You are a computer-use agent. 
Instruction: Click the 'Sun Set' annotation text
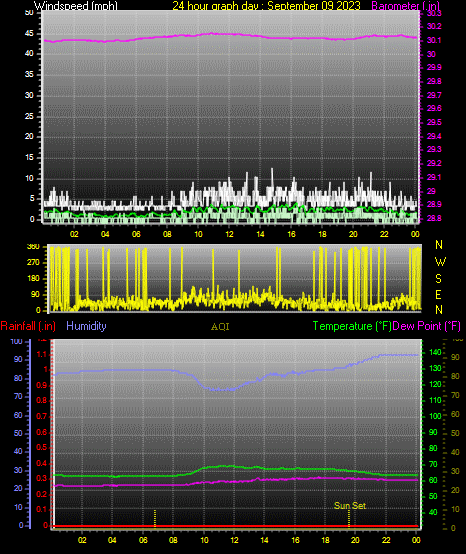tap(350, 506)
